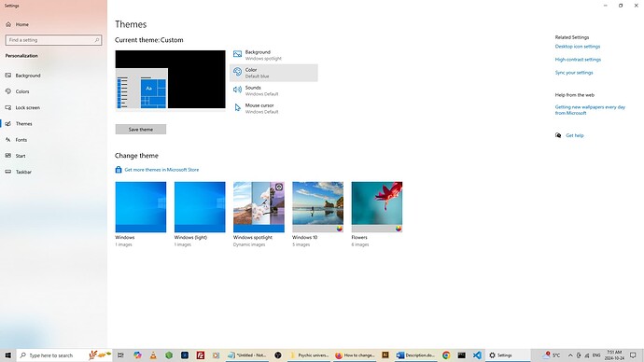Open the Fonts settings page
The image size is (644, 362).
point(53,140)
